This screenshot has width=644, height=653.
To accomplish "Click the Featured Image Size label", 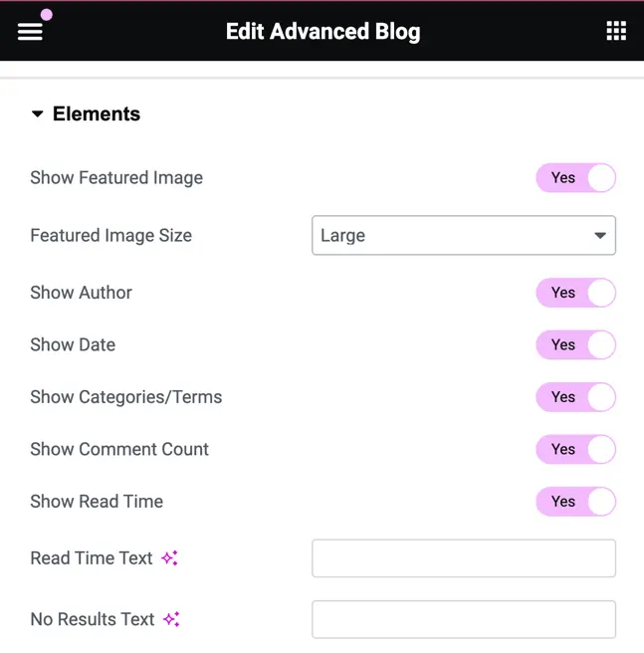I will [111, 235].
